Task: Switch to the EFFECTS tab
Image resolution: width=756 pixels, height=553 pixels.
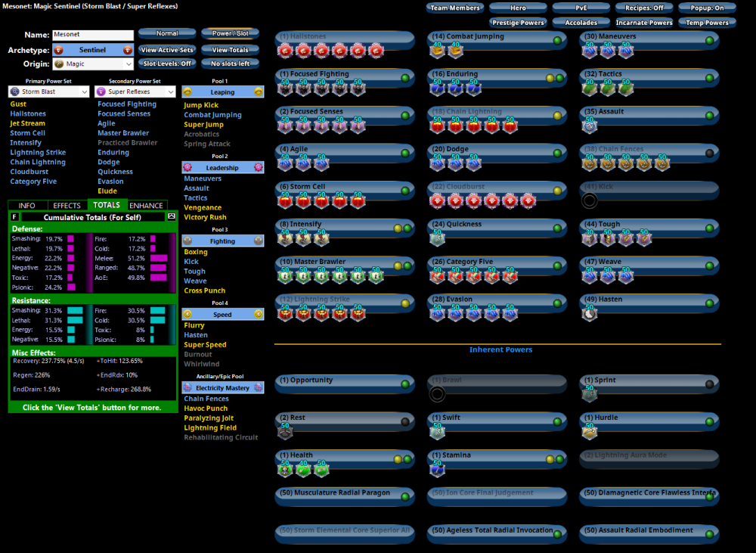Action: [x=67, y=205]
